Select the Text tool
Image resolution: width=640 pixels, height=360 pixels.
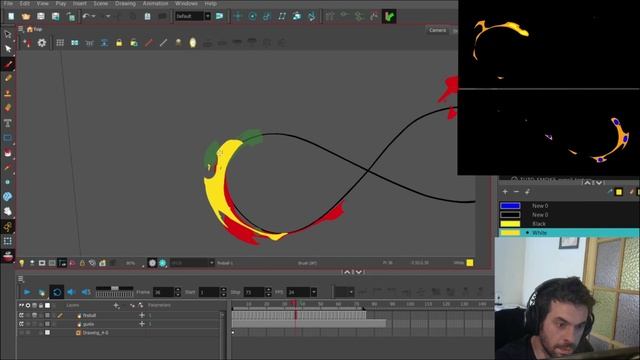8,123
